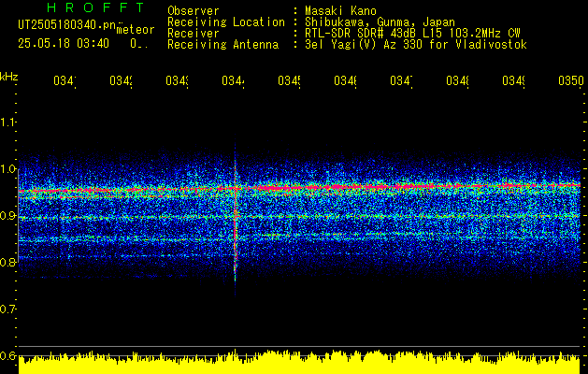Click the 0344 time marker
This screenshot has width=588, height=374.
coord(234,80)
